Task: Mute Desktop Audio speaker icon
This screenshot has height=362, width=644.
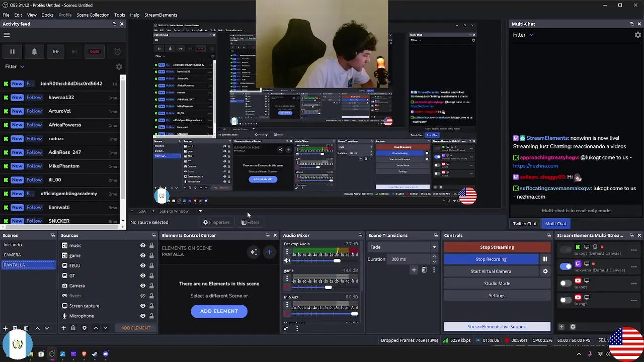Action: pyautogui.click(x=287, y=260)
